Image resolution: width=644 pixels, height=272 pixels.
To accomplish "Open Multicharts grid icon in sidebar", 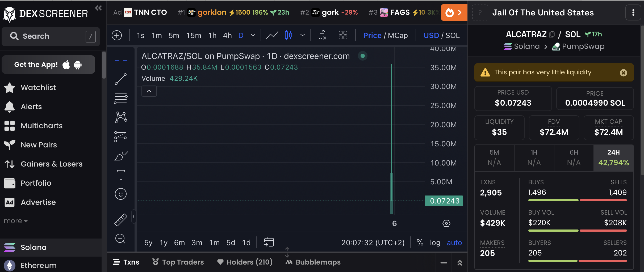I will coord(10,126).
